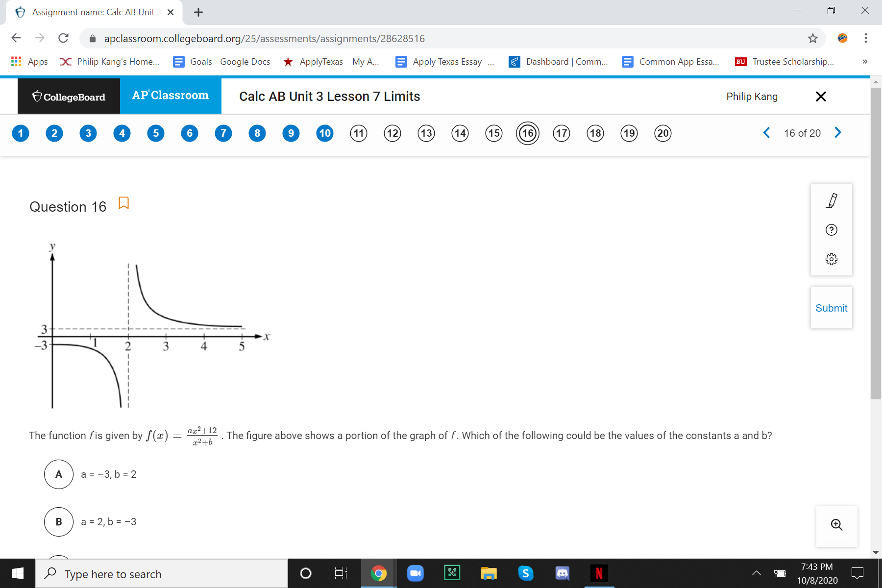Select answer choice B

59,521
